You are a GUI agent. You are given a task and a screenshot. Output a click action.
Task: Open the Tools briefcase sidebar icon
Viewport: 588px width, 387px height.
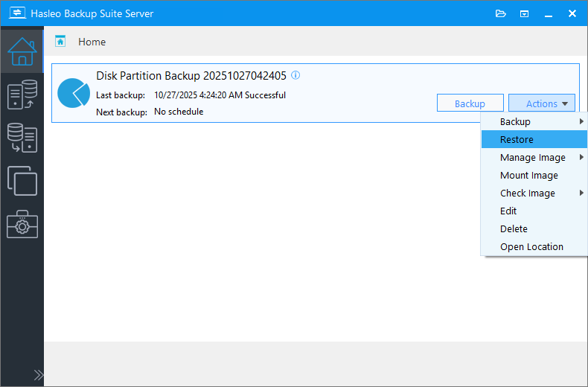click(x=22, y=224)
